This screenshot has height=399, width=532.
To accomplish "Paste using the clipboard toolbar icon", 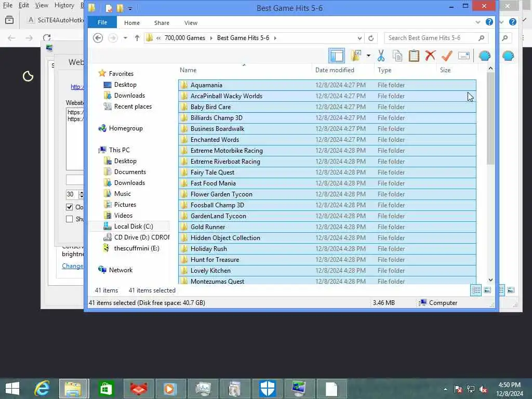I will pyautogui.click(x=414, y=56).
